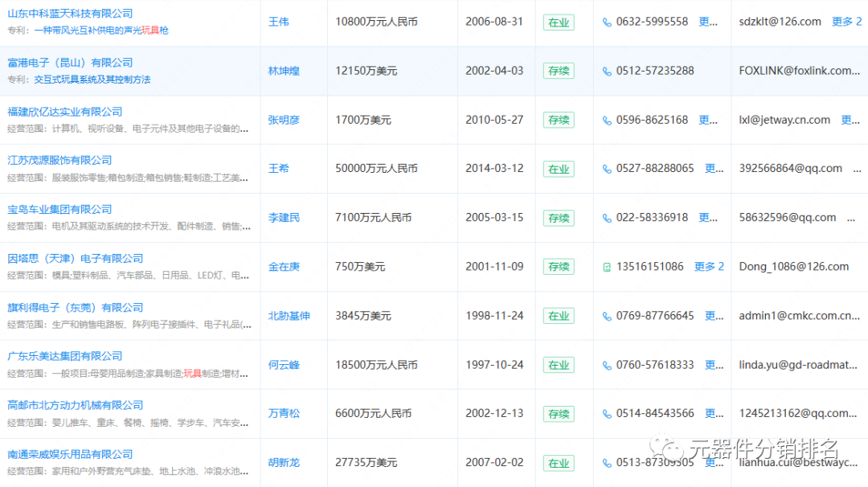Select email 58632596@qq.com
Image resolution: width=868 pixels, height=487 pixels.
[x=787, y=218]
